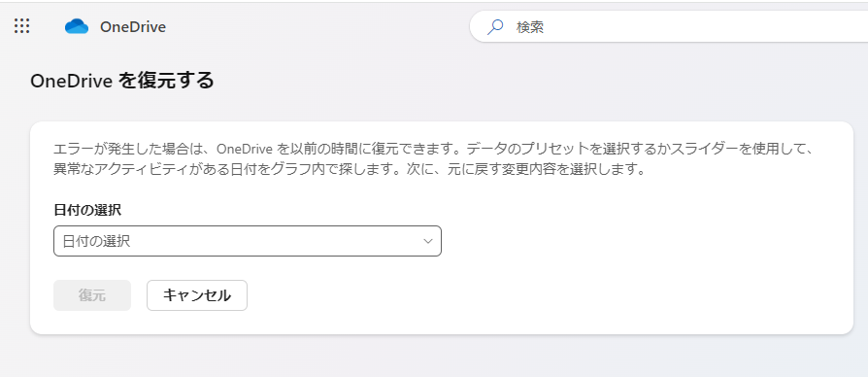Click the OneDrive を復元する heading
This screenshot has height=377, width=868.
pyautogui.click(x=121, y=81)
